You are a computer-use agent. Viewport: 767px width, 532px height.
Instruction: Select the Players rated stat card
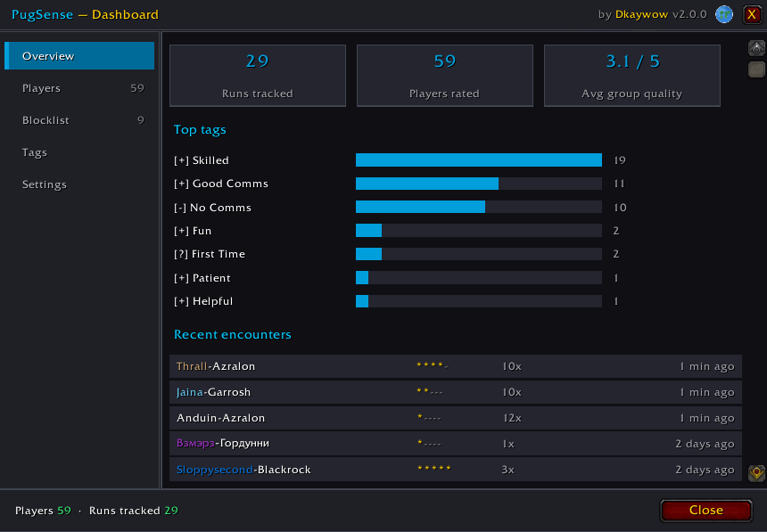(445, 76)
